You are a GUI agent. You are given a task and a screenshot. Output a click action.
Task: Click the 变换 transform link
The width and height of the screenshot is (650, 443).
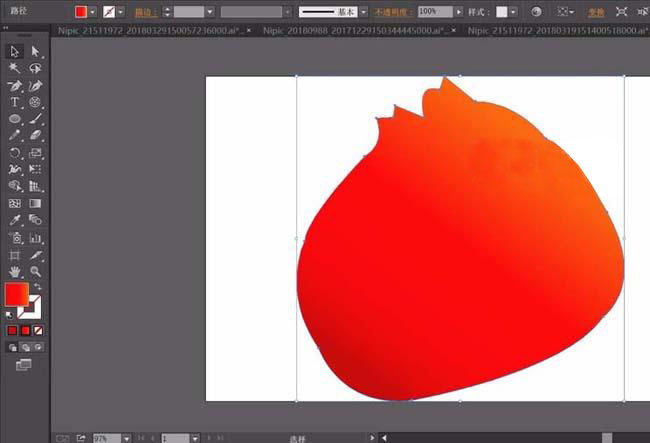point(594,12)
